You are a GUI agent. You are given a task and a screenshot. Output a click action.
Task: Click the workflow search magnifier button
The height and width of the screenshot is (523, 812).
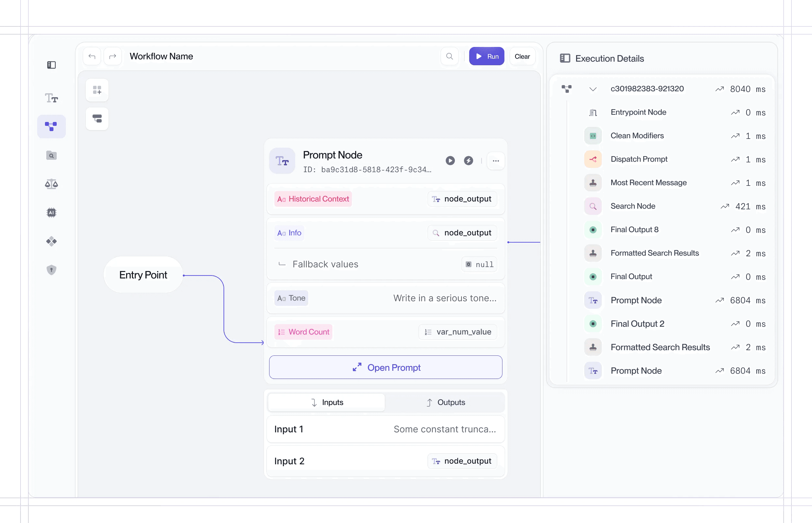pos(449,56)
